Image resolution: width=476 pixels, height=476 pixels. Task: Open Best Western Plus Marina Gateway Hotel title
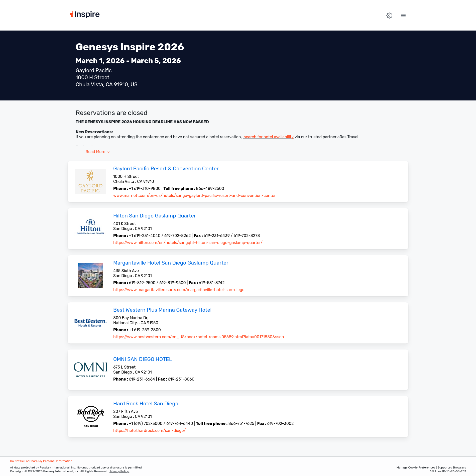coord(162,310)
